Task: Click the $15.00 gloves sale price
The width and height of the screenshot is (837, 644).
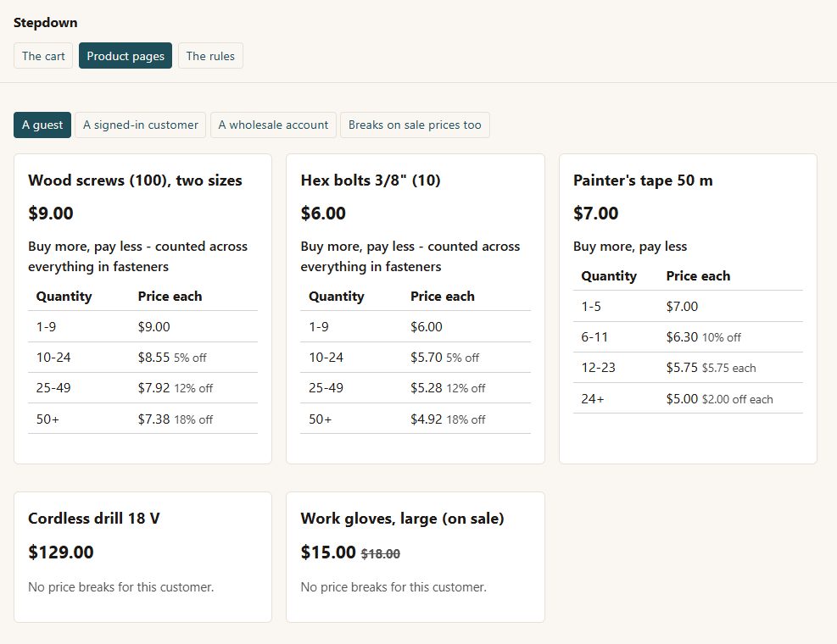Action: pos(327,552)
